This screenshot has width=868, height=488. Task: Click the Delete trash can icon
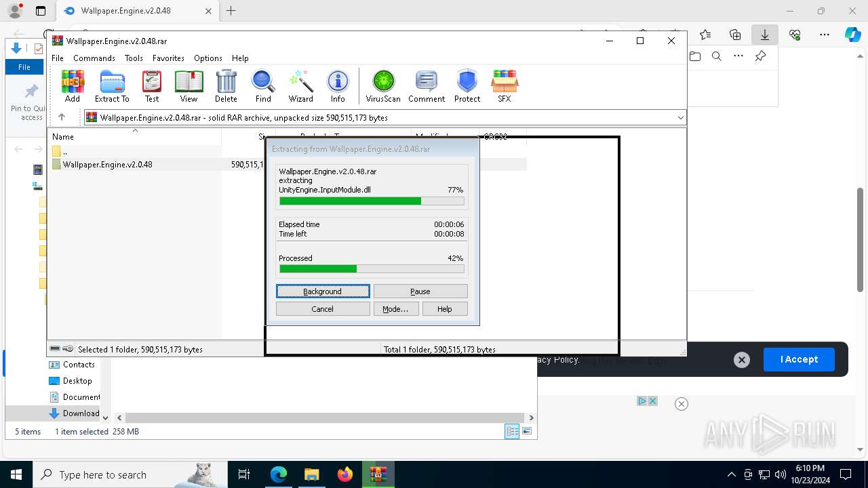(x=226, y=86)
